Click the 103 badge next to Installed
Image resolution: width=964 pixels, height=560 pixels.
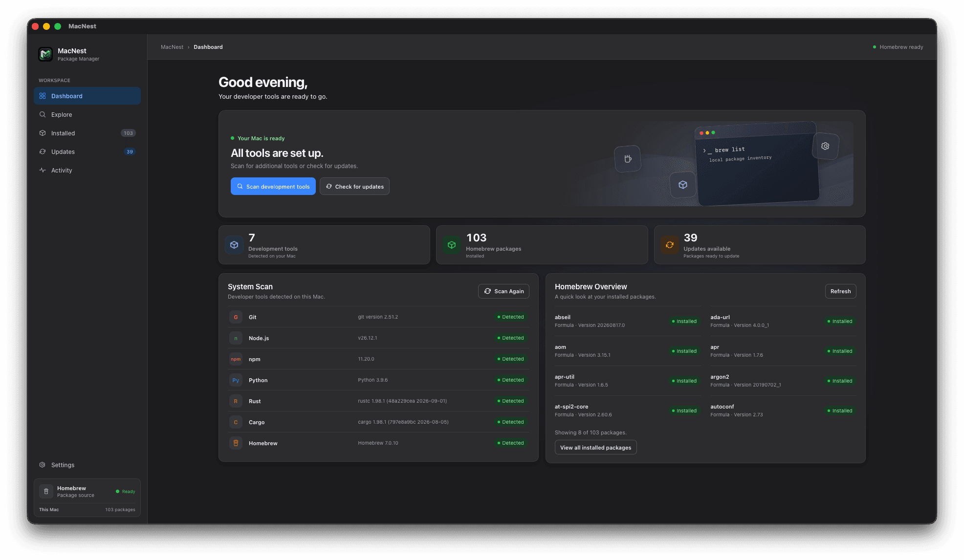128,133
